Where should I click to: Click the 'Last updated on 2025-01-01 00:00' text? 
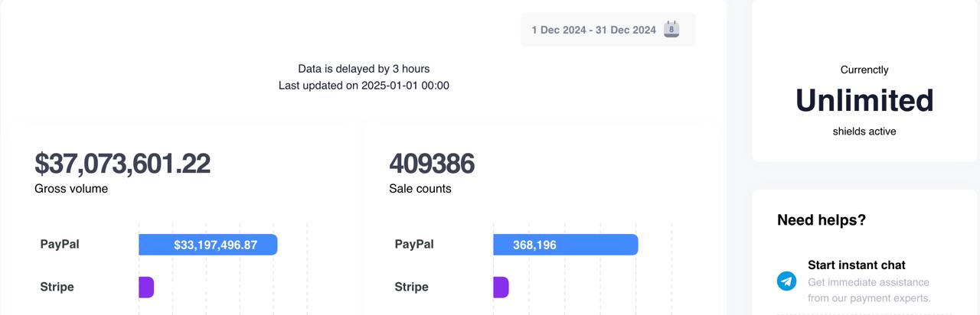(364, 86)
